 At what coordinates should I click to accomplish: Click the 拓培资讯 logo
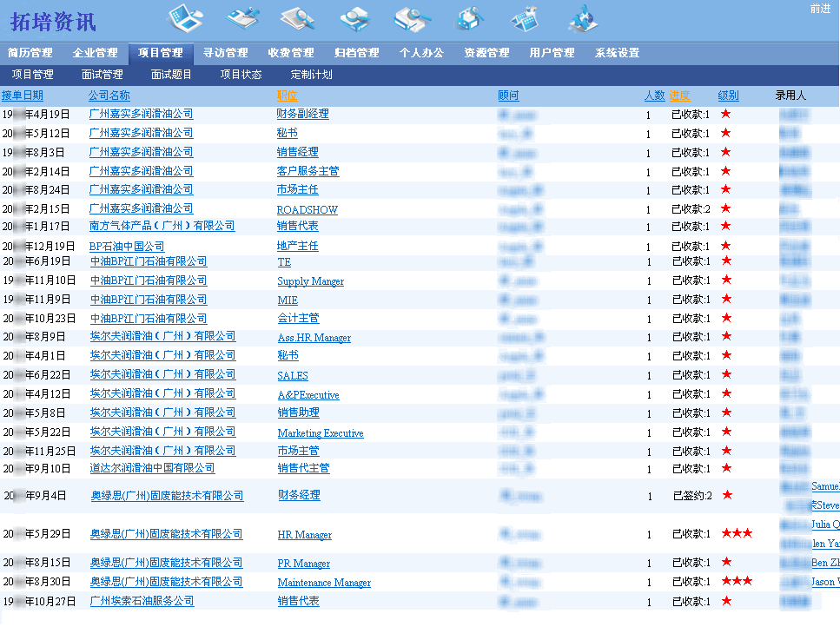pyautogui.click(x=53, y=22)
